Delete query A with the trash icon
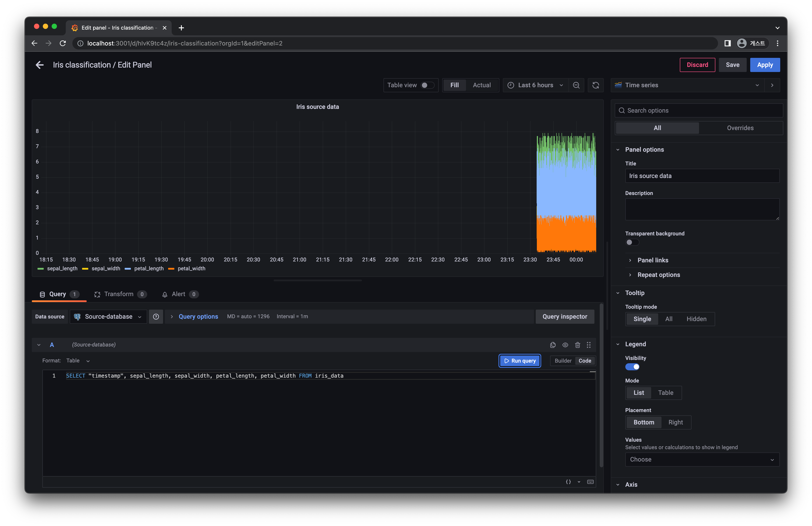The width and height of the screenshot is (812, 526). pos(578,345)
